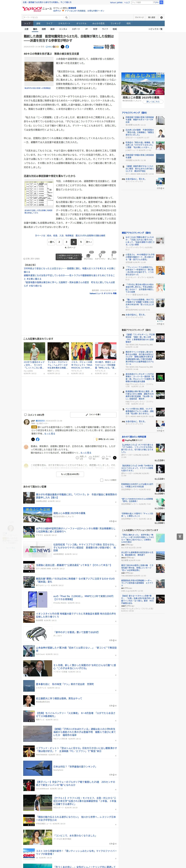Toggle コメント非表示 checkbox

pos(102,480)
